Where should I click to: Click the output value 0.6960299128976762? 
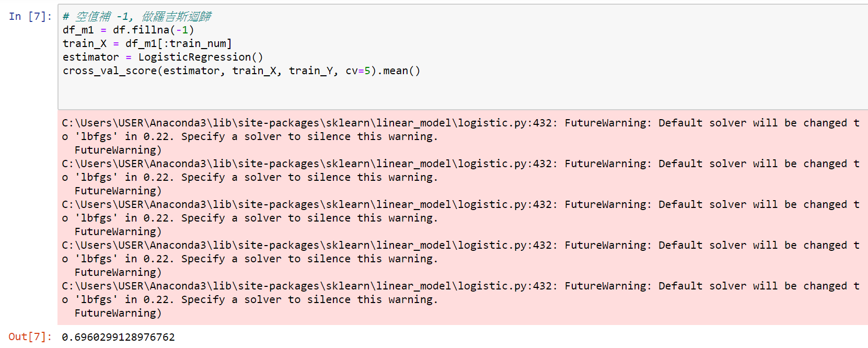point(118,337)
